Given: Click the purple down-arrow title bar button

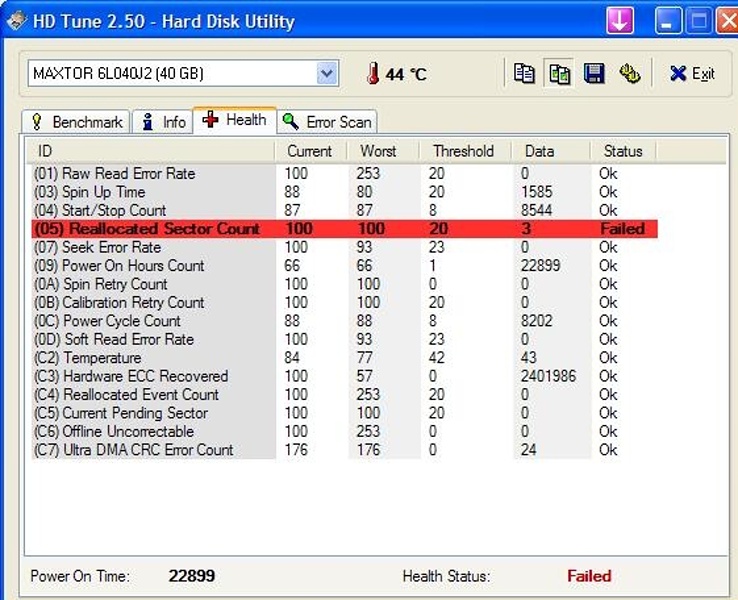Looking at the screenshot, I should point(620,20).
